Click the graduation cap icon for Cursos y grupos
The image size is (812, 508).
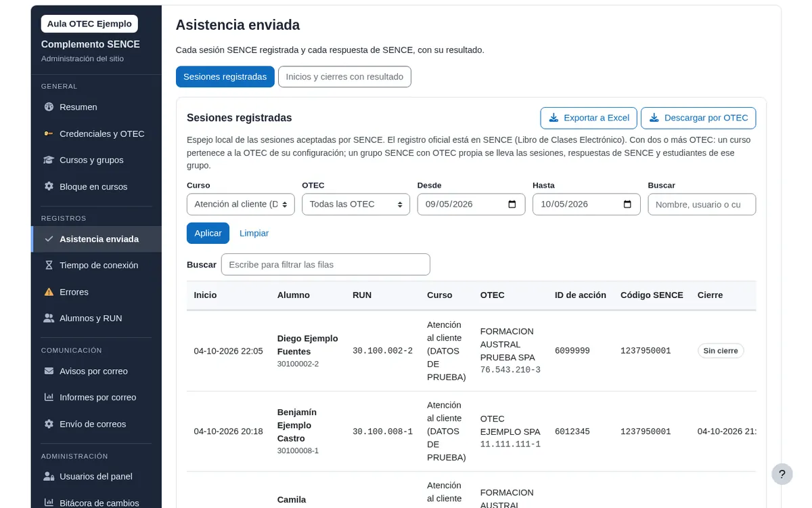[49, 160]
